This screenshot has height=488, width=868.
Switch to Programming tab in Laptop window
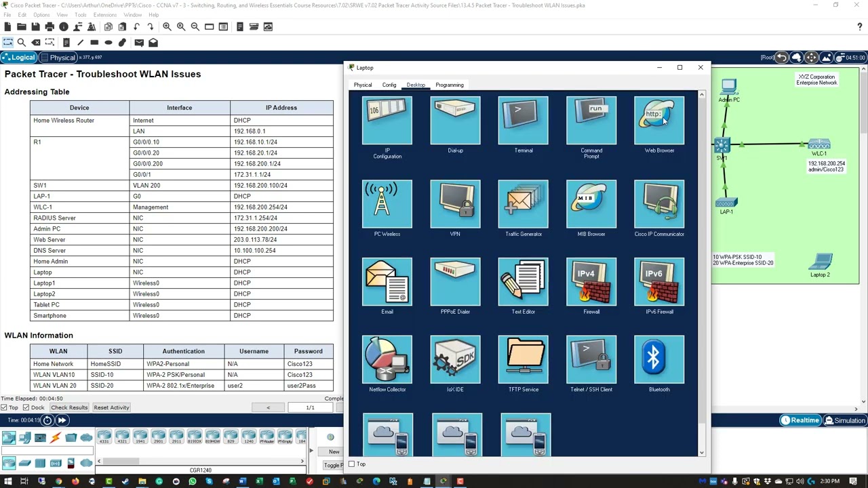click(x=450, y=85)
